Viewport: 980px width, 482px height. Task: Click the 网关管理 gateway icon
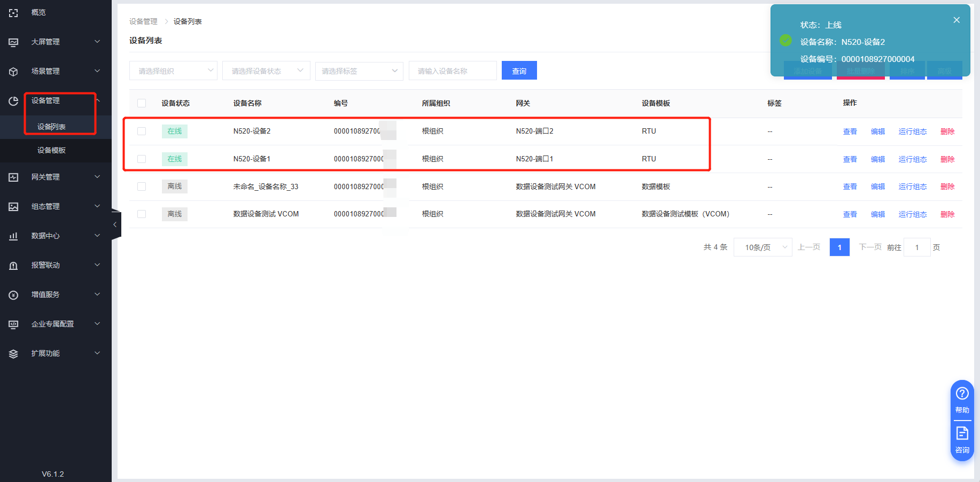click(x=13, y=177)
